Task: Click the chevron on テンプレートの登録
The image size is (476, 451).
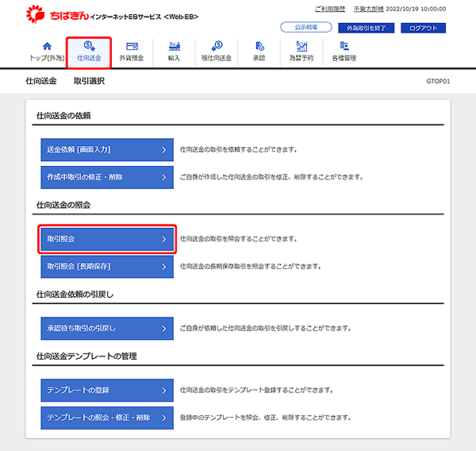Action: 164,391
